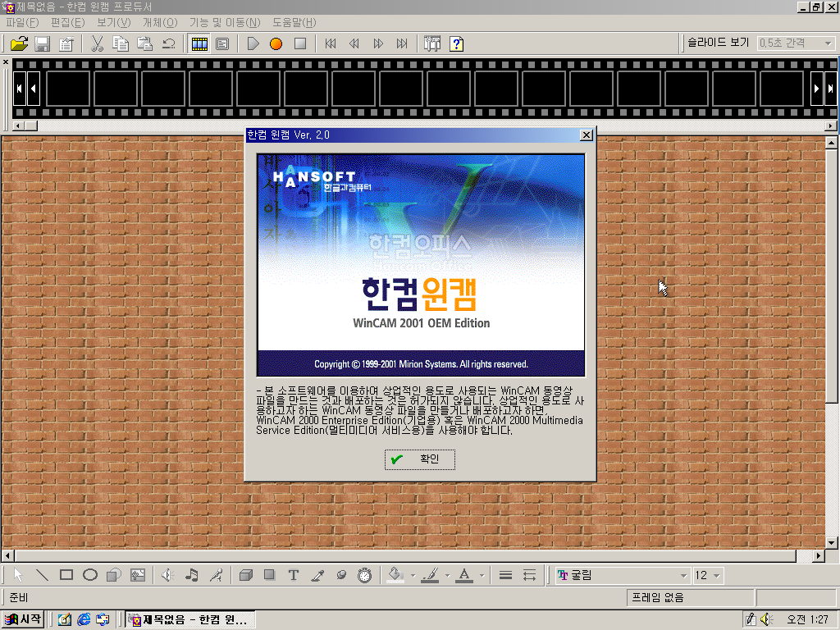This screenshot has width=840, height=630.
Task: Click the undo arrow icon
Action: click(x=169, y=43)
